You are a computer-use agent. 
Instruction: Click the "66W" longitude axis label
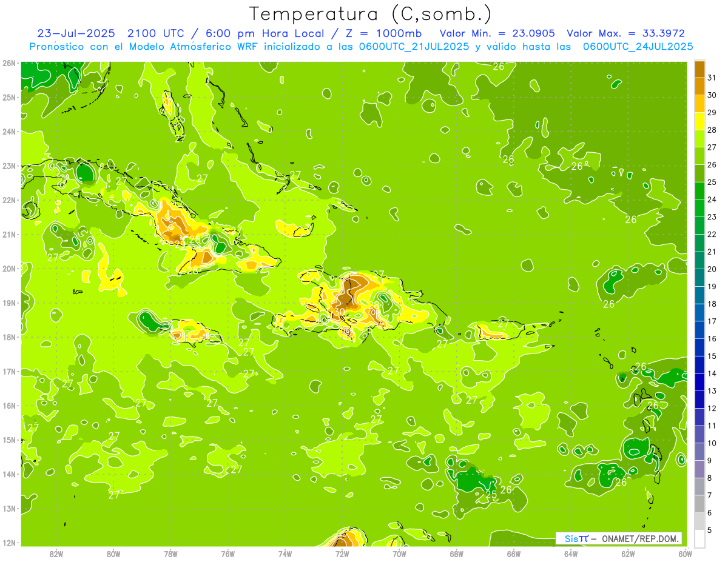pyautogui.click(x=513, y=554)
